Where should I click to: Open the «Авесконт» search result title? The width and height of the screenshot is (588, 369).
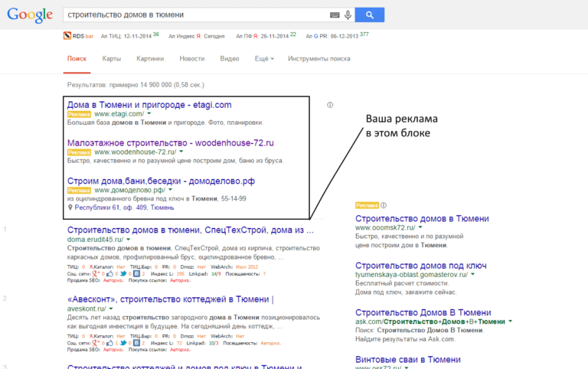(171, 299)
